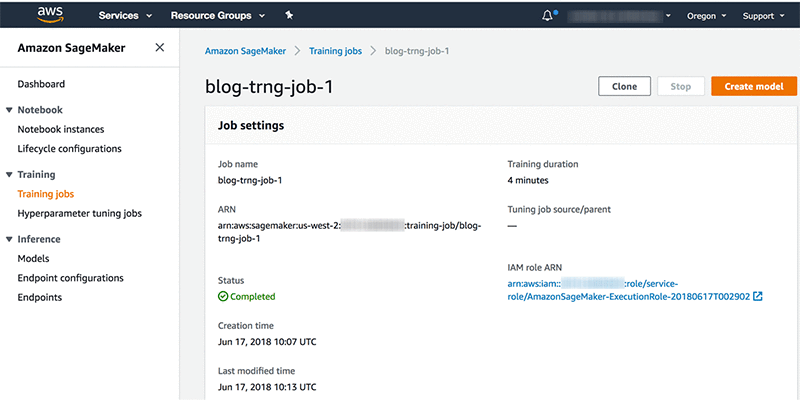Click Training jobs breadcrumb link
800x400 pixels.
(x=335, y=51)
